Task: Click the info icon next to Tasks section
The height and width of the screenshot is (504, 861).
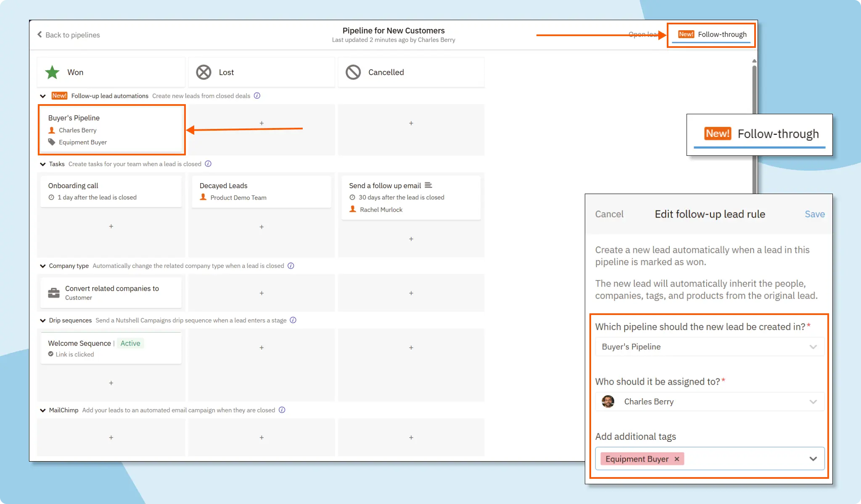Action: coord(209,164)
